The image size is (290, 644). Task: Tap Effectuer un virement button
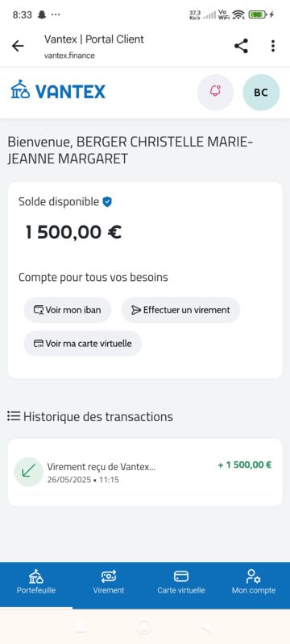click(x=180, y=310)
